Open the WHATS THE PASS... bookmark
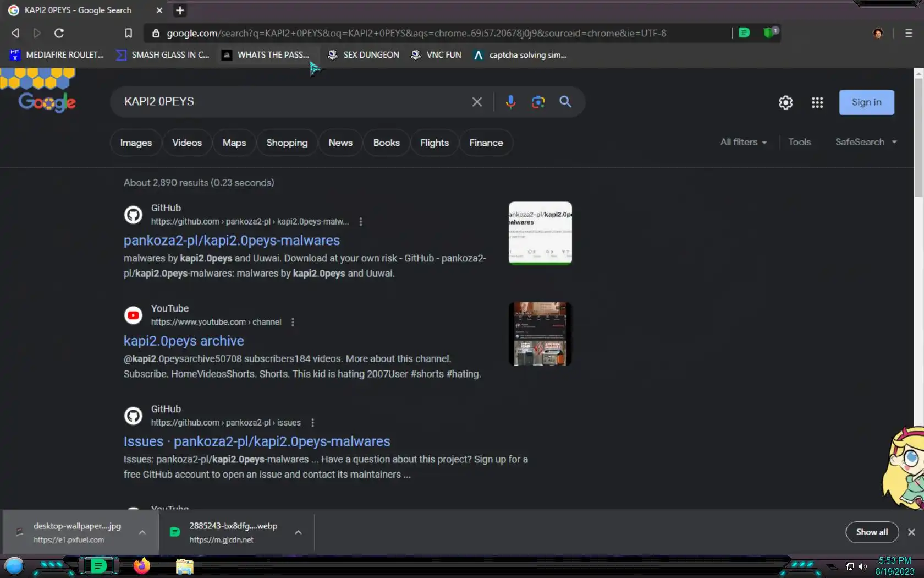Screen dimensions: 924x578 click(x=266, y=55)
